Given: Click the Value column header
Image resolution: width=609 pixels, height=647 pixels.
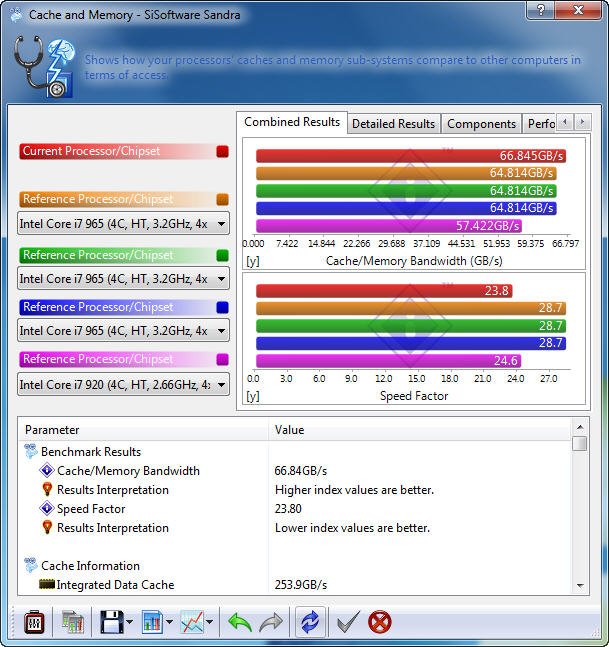Looking at the screenshot, I should coord(420,430).
